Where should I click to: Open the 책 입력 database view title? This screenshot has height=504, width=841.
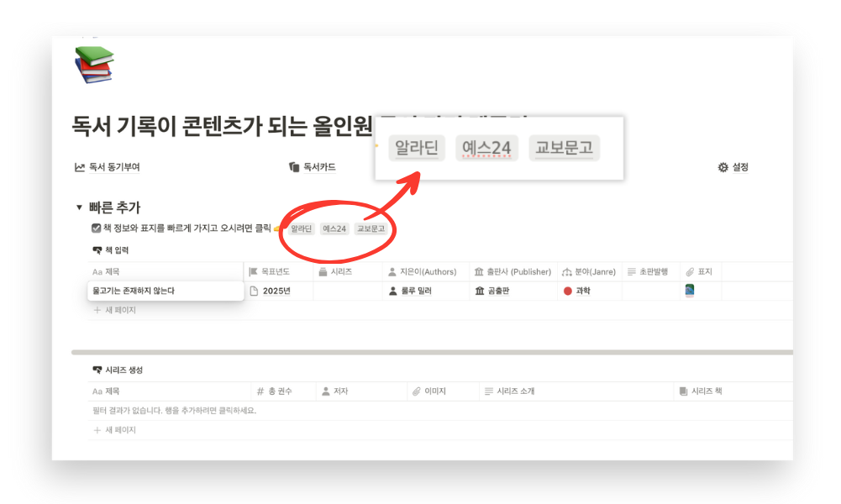[x=111, y=250]
